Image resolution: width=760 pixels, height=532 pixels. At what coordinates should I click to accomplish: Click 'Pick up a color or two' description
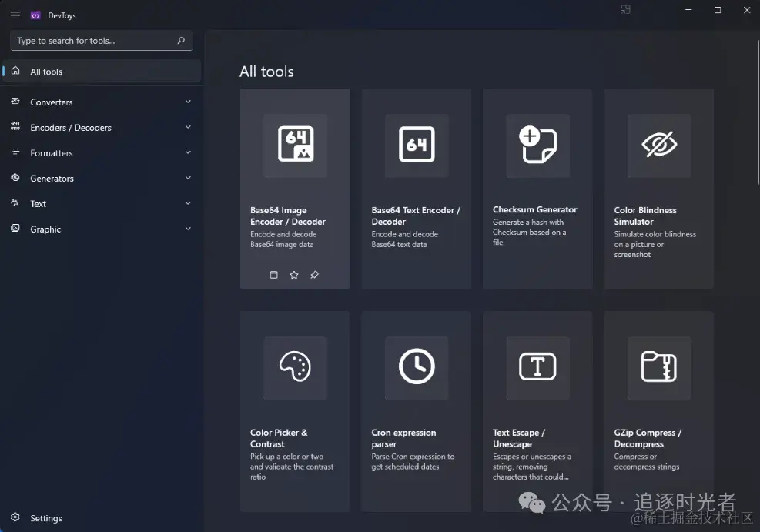[292, 467]
